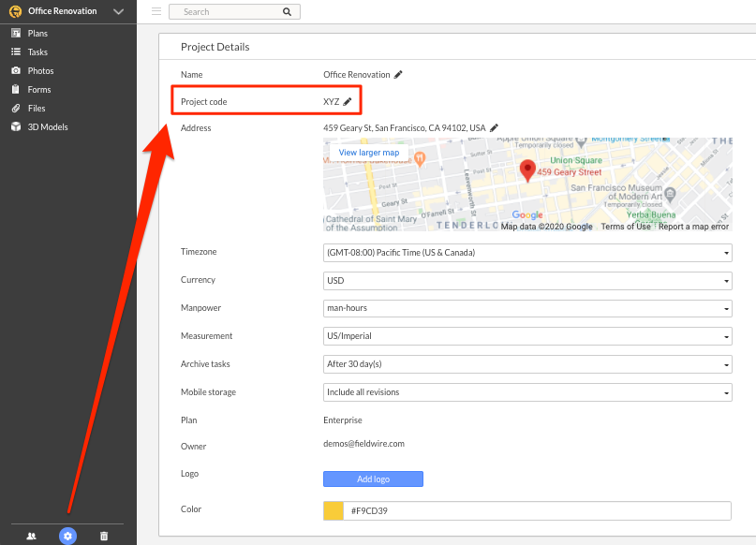Screen dimensions: 756x545
Task: Click the Project Details heading
Action: 215,47
